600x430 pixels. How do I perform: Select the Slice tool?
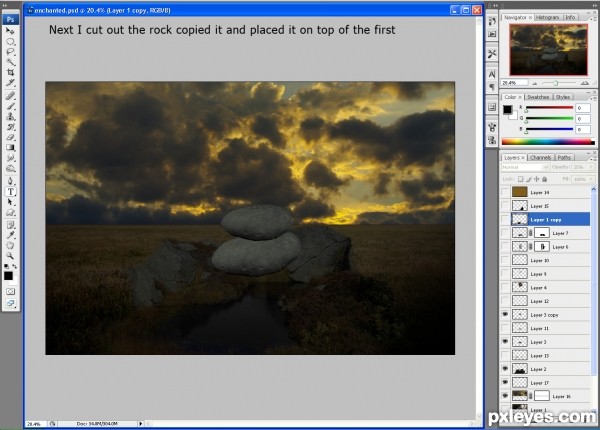(x=10, y=83)
